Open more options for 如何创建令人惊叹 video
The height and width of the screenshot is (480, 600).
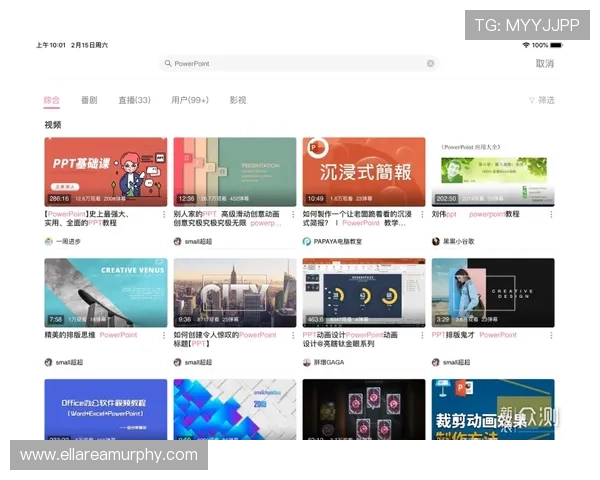[293, 335]
